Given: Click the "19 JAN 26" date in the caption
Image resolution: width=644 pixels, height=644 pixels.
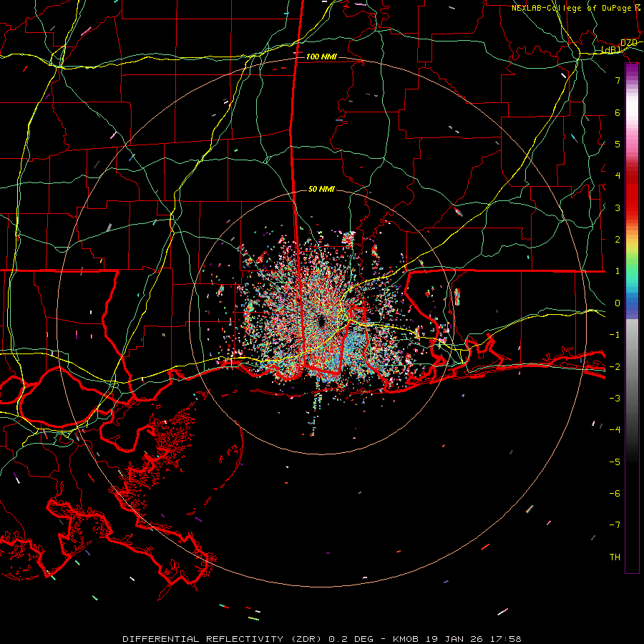Looking at the screenshot, I should pos(454,639).
